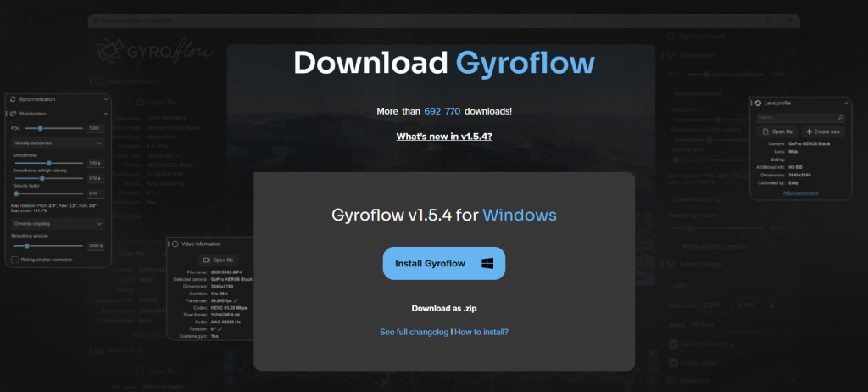Collapse the floating Lens profile panel chevron
The height and width of the screenshot is (392, 868).
(x=845, y=104)
